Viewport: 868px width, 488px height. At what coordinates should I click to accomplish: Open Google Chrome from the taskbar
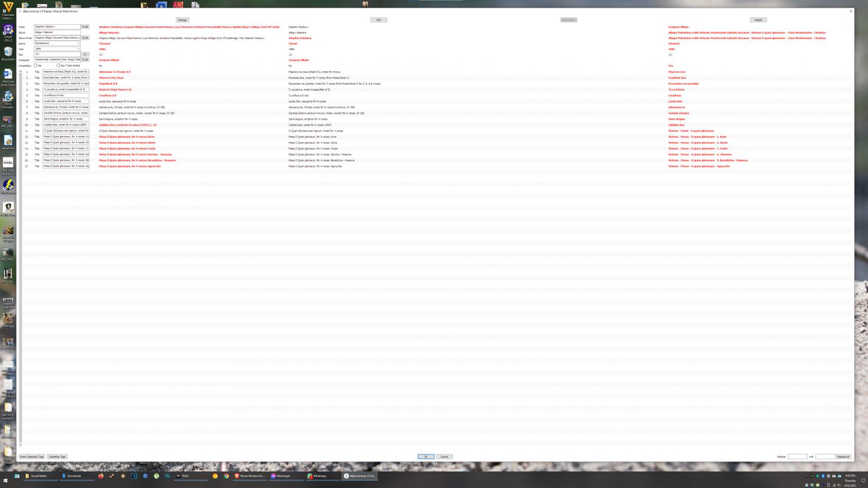click(226, 476)
